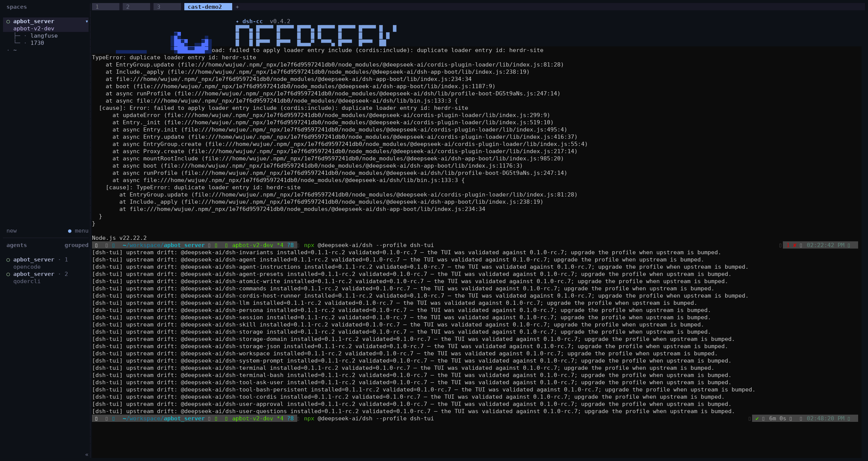The height and width of the screenshot is (461, 868).
Task: Click the 'Node.js v22.22.2' line
Action: point(119,238)
